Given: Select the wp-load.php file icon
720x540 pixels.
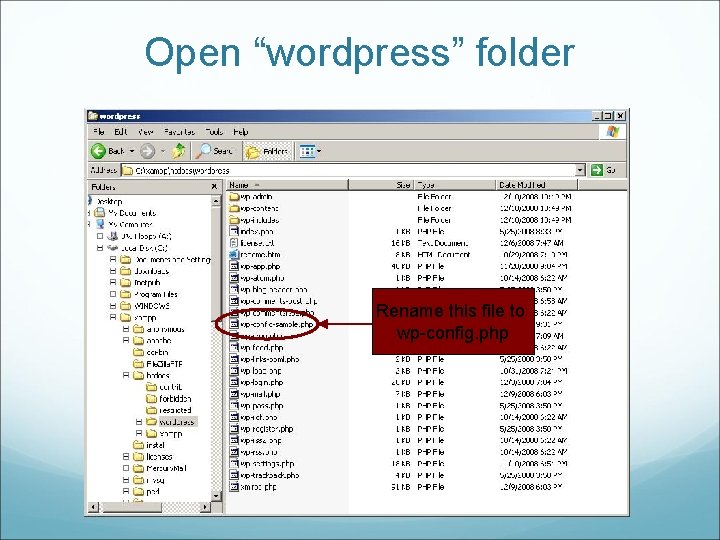Looking at the screenshot, I should pyautogui.click(x=234, y=371).
